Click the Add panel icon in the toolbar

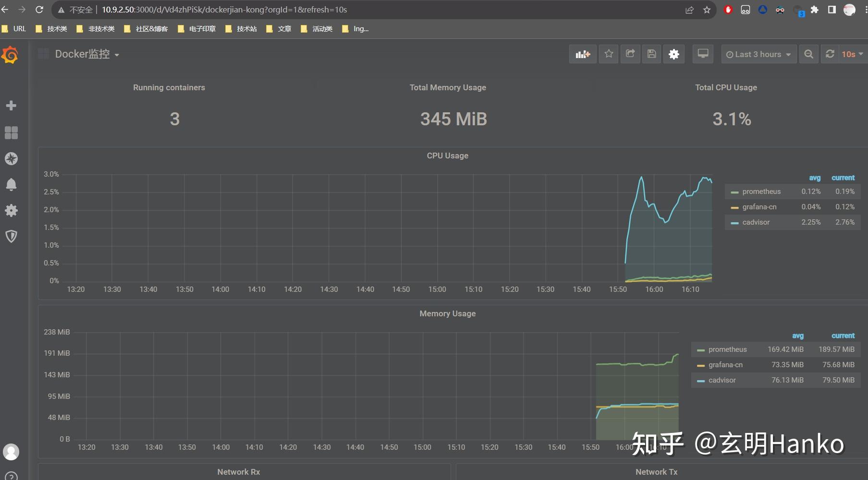click(x=583, y=54)
